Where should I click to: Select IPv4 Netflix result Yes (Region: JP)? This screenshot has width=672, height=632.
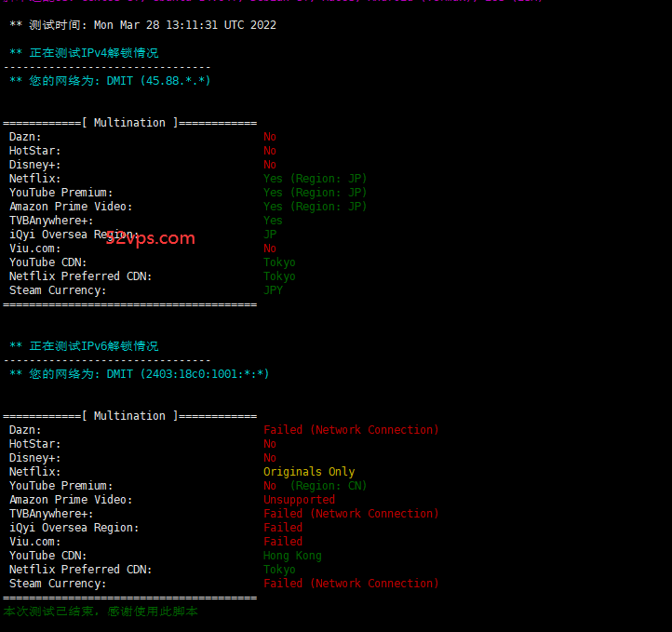[315, 179]
